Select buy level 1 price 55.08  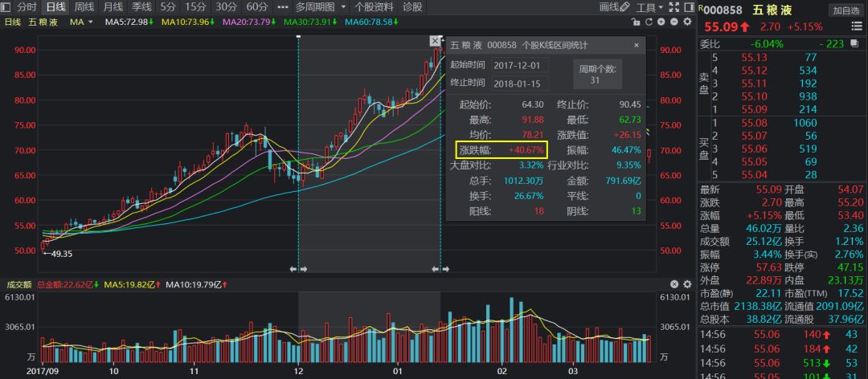click(754, 123)
